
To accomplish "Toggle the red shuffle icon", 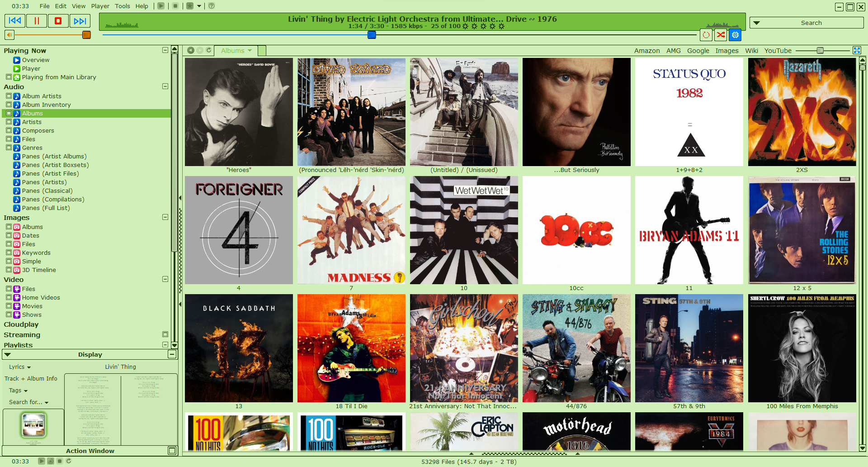I will pos(721,35).
